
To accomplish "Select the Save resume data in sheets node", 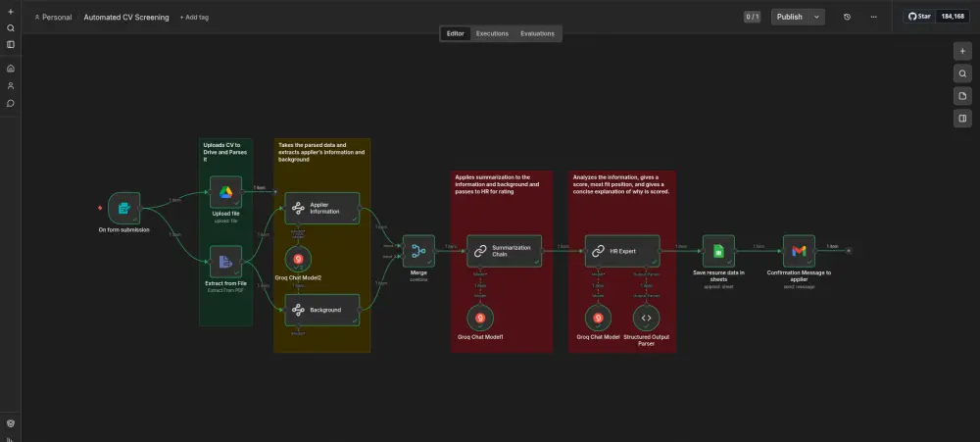I will point(718,251).
